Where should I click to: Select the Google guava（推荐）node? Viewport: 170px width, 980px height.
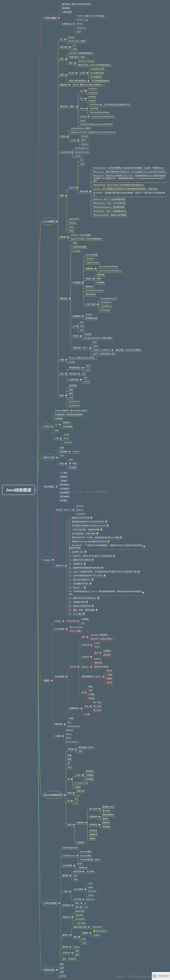pyautogui.click(x=81, y=128)
